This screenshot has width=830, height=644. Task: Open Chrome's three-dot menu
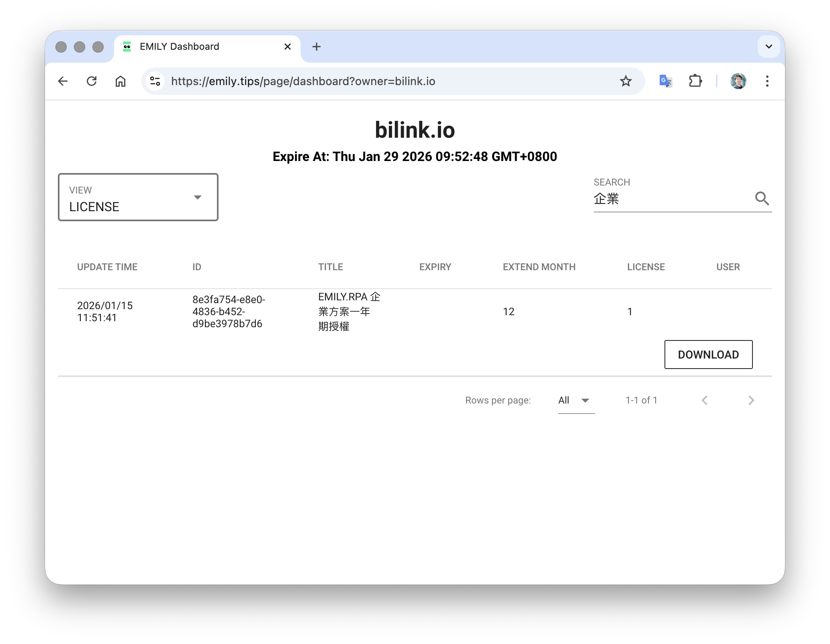pyautogui.click(x=767, y=82)
